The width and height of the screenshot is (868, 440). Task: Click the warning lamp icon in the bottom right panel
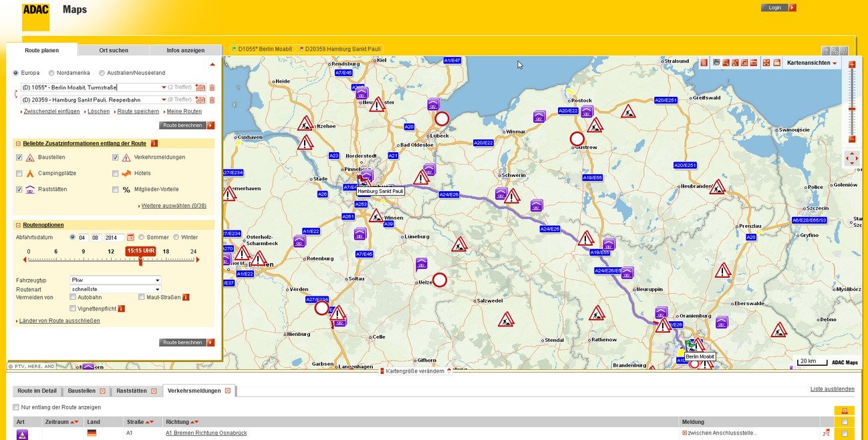click(x=843, y=411)
